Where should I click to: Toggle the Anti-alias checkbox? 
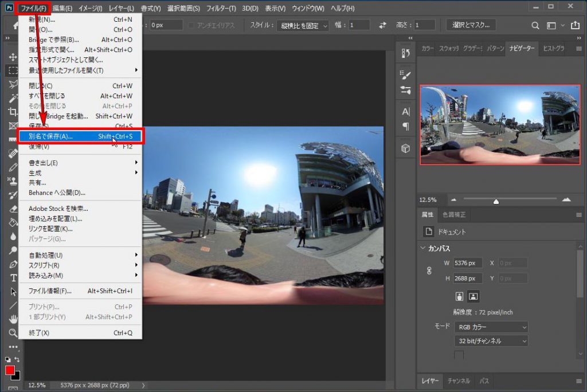(191, 25)
